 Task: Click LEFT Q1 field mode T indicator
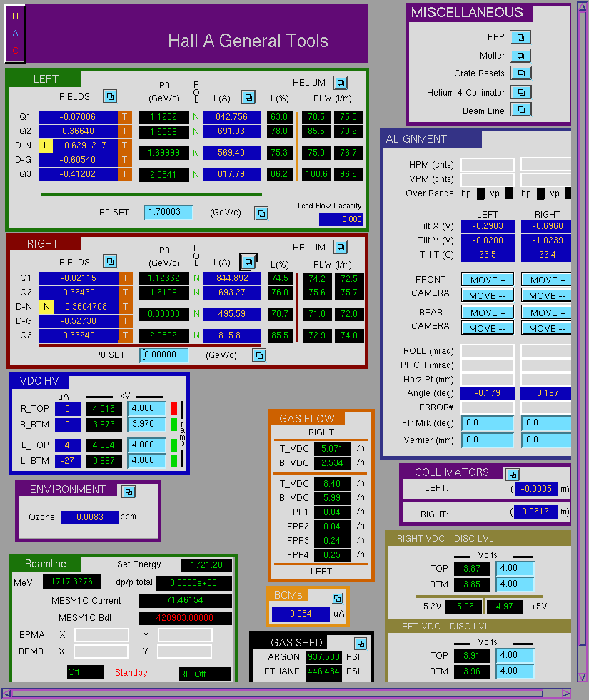[x=125, y=117]
